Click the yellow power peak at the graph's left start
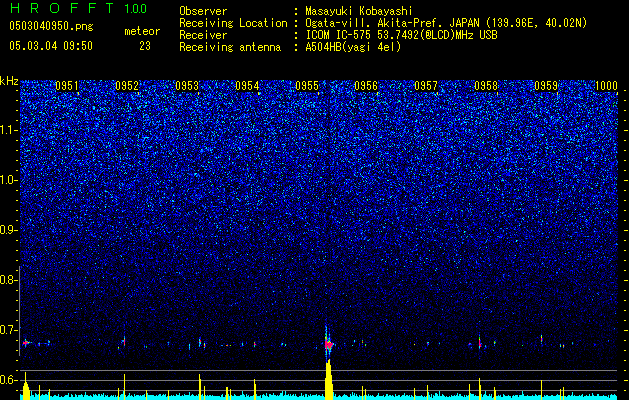 [26, 386]
